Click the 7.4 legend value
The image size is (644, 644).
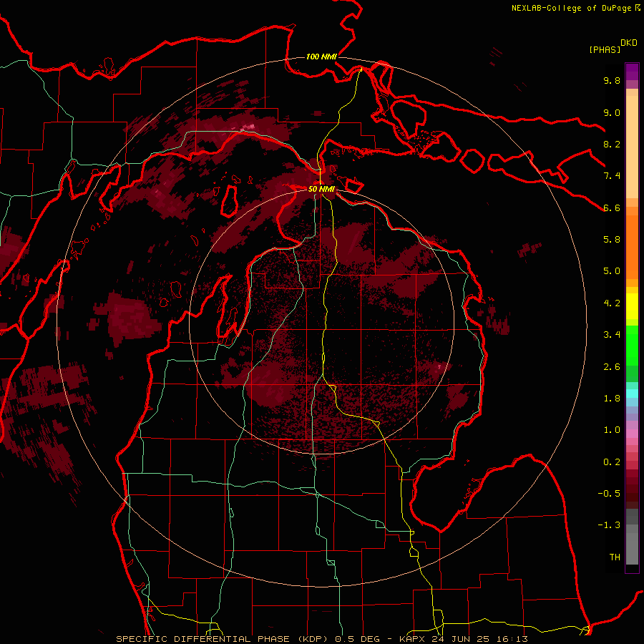pos(612,176)
